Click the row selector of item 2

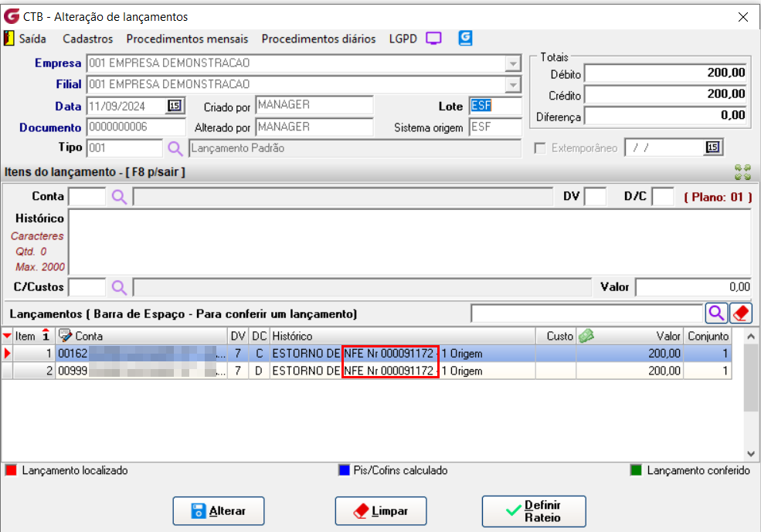pos(7,371)
